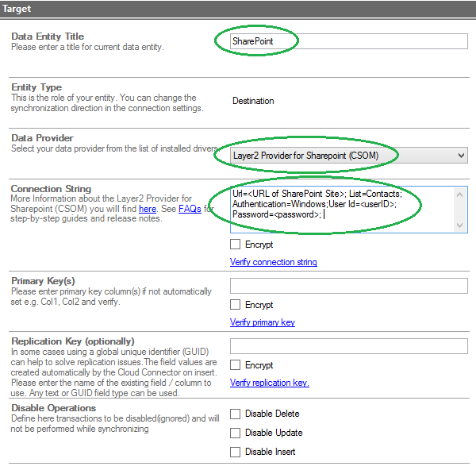Click the Replication Key input field
The height and width of the screenshot is (470, 476).
click(347, 346)
